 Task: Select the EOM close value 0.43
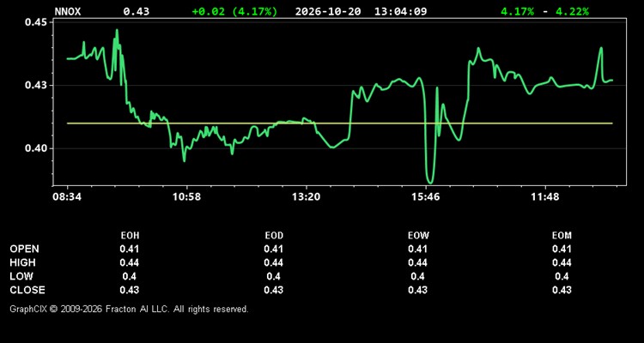pos(562,290)
